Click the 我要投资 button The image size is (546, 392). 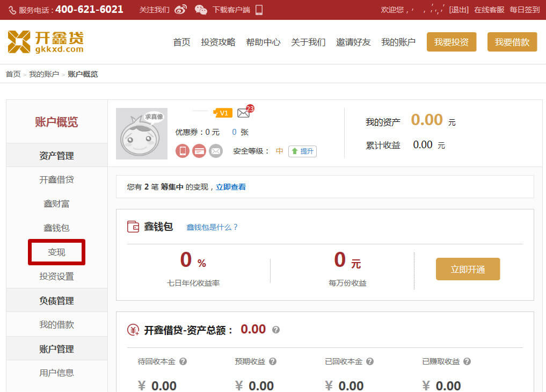click(451, 42)
